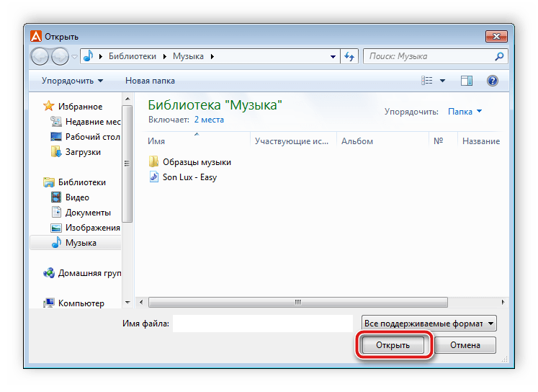Screen dimensions: 538x392
Task: Sort by the Альбом column header
Action: [x=357, y=141]
